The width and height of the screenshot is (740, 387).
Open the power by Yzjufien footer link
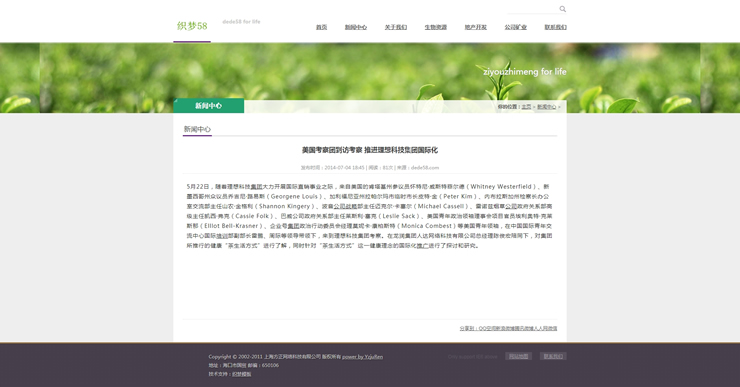tap(362, 357)
